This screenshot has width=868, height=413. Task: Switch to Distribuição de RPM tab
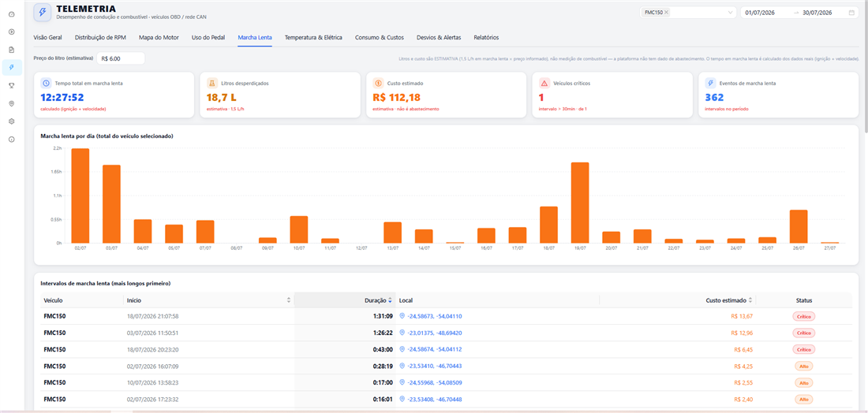[100, 38]
